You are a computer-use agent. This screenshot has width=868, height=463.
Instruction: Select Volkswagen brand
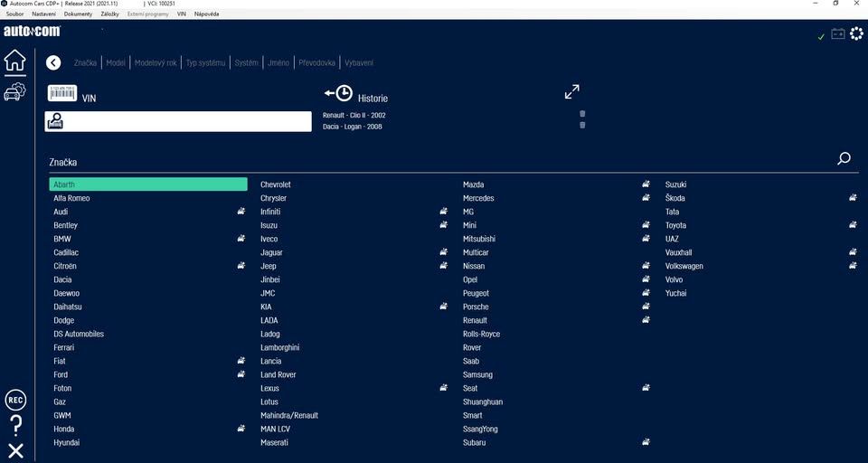coord(684,266)
